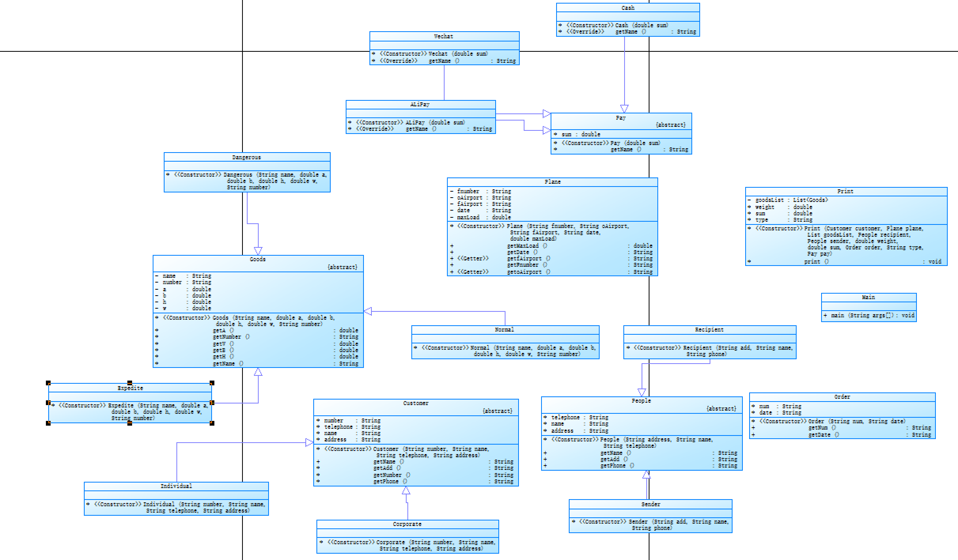Click the People class header

coord(641,401)
